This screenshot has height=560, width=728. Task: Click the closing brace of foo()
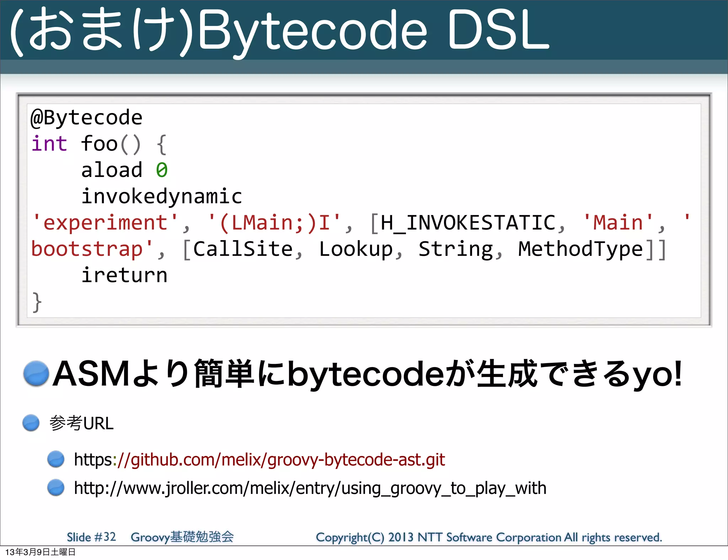pos(37,302)
